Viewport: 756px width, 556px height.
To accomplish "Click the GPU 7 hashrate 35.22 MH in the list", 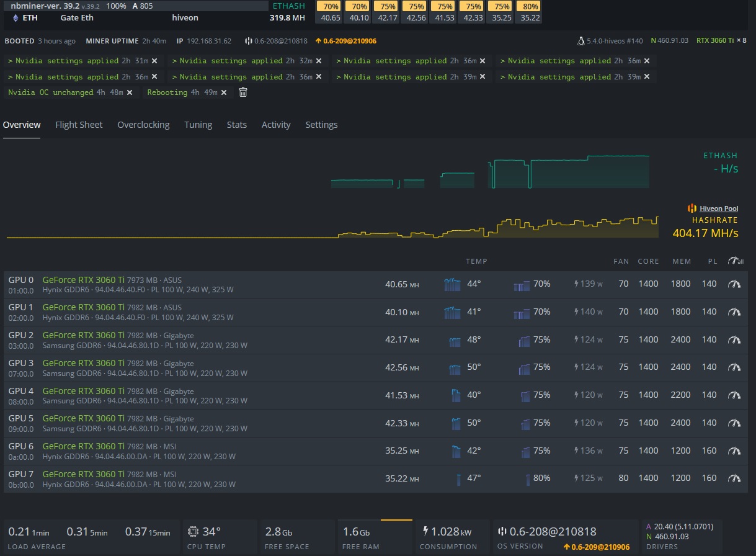I will click(x=402, y=478).
